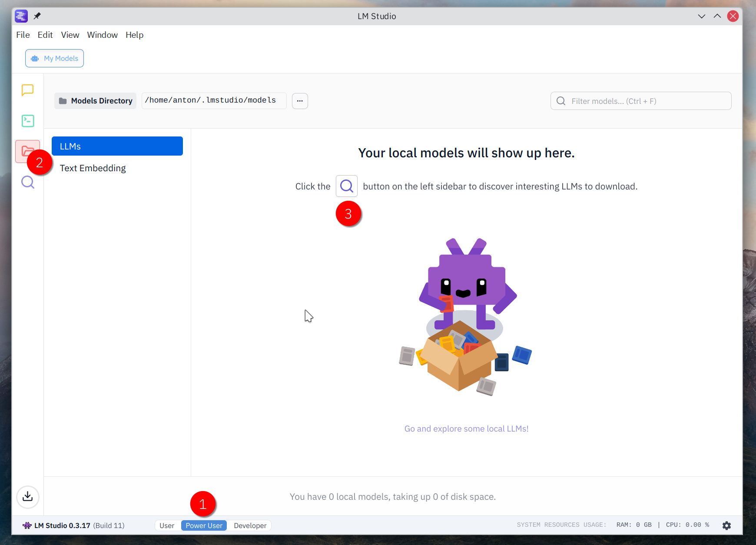
Task: Open the settings gear in status bar
Action: pyautogui.click(x=726, y=525)
